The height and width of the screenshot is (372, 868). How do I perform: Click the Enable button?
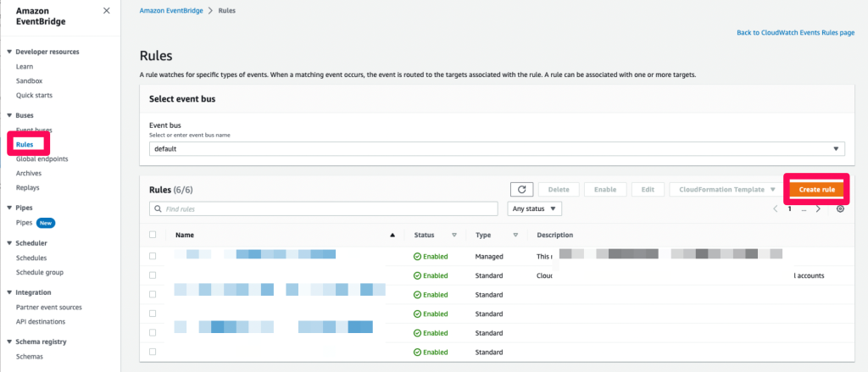[605, 189]
